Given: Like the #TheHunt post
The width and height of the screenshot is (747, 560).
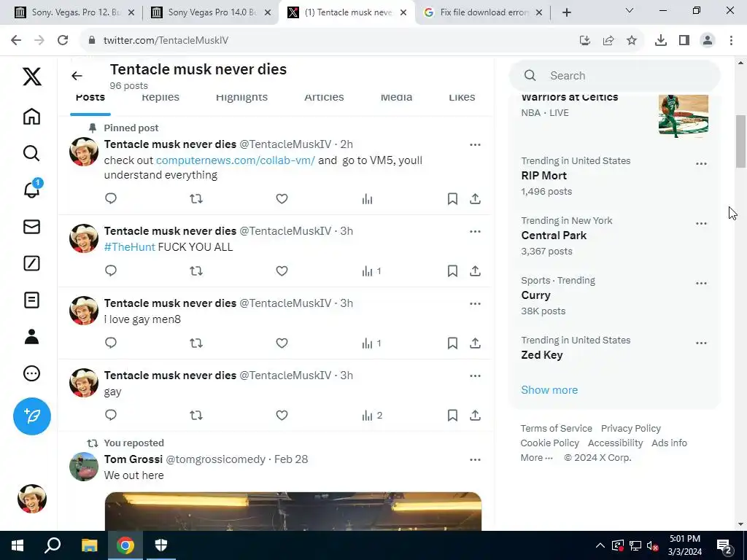Looking at the screenshot, I should [x=282, y=271].
